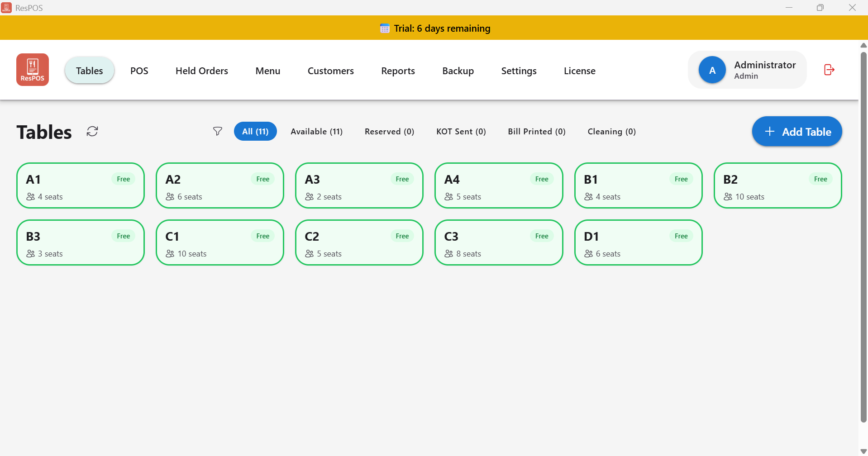The image size is (868, 456).
Task: Click the Free badge on table D1
Action: coord(681,236)
